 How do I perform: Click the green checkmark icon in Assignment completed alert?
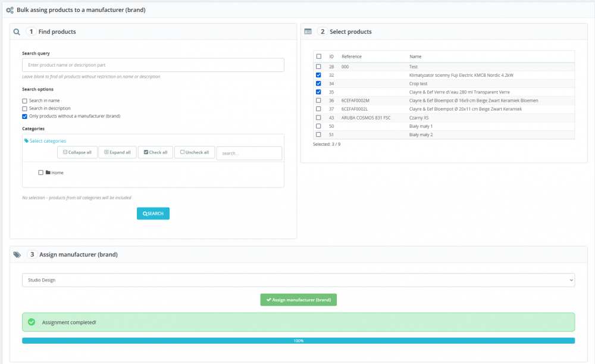(x=32, y=322)
